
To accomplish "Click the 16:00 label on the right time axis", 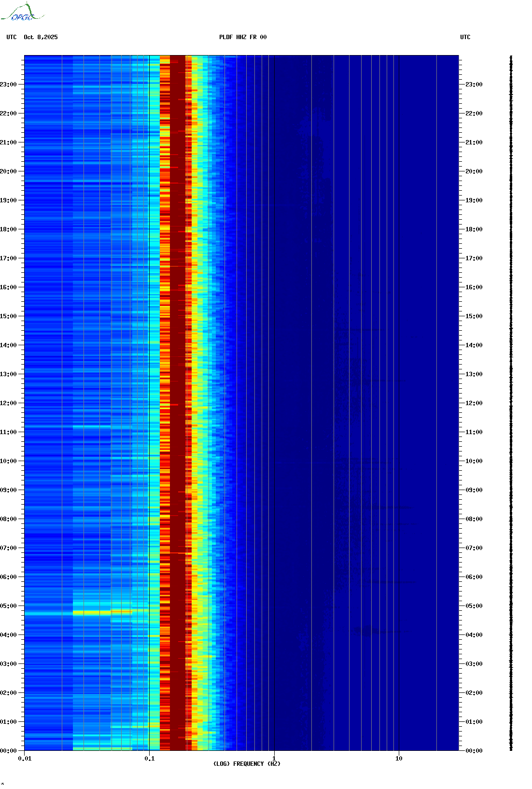I will click(474, 287).
